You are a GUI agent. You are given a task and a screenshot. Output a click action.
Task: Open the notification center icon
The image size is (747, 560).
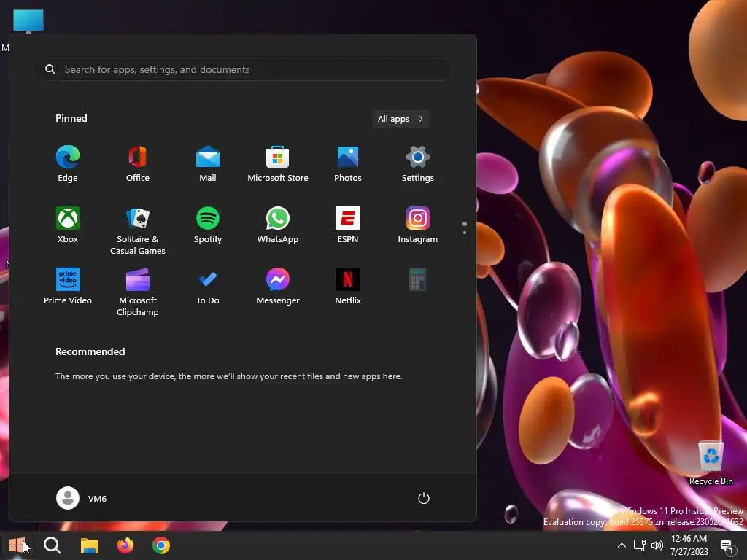click(727, 545)
